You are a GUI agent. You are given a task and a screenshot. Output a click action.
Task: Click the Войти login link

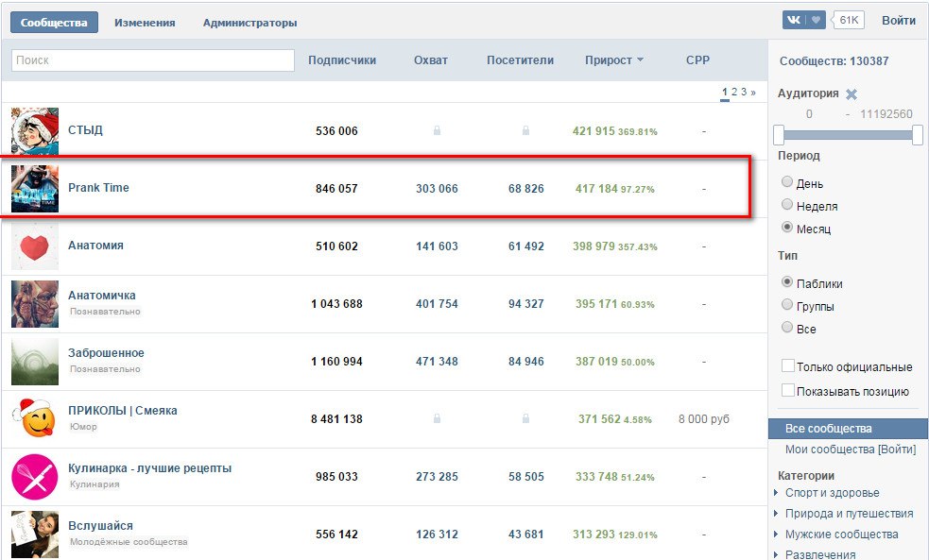[x=898, y=21]
